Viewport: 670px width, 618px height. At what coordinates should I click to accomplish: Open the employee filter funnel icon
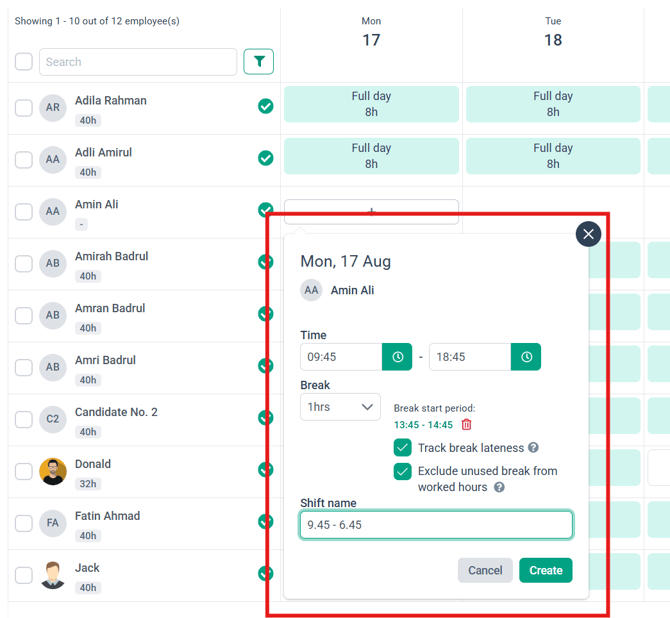pos(259,62)
